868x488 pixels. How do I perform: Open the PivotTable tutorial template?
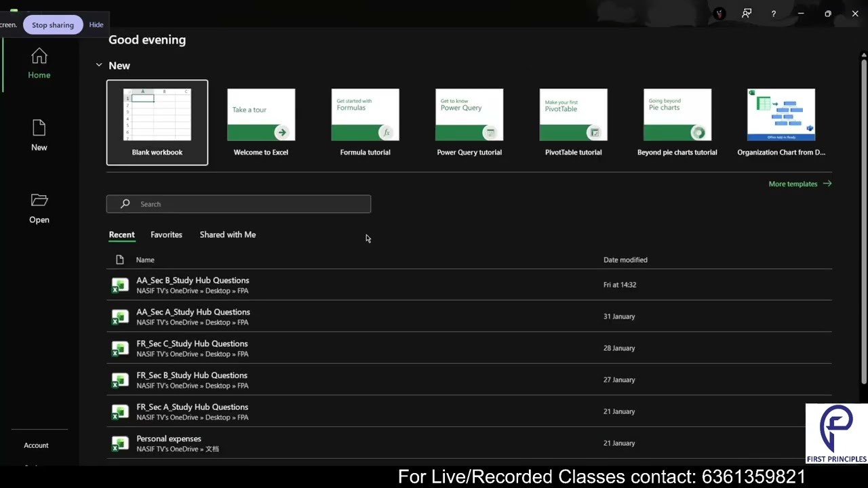(x=573, y=123)
